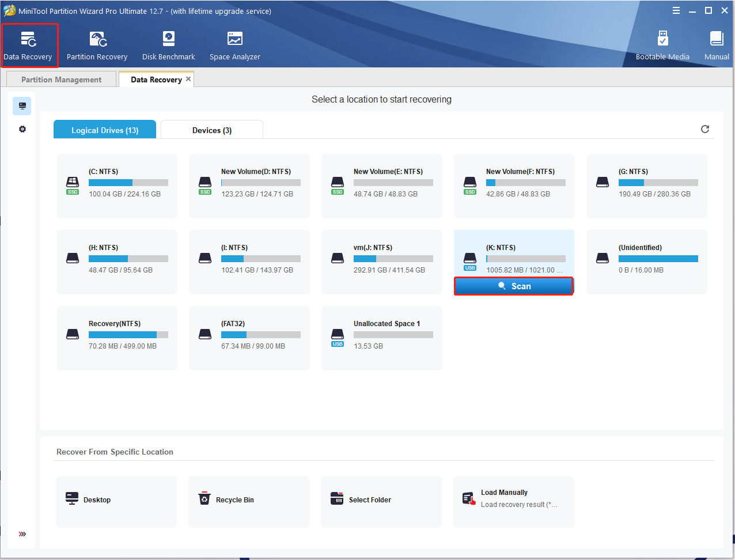
Task: Recover from Desktop location
Action: click(116, 502)
